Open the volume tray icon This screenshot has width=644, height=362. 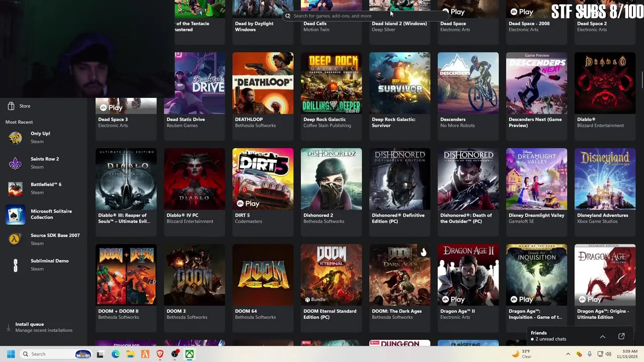[x=608, y=354]
